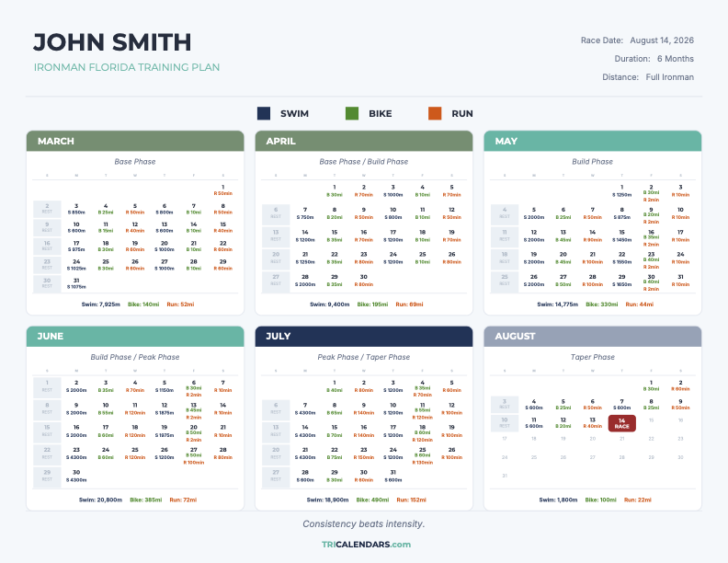728x563 pixels.
Task: Click the race date August 14, 2026
Action: click(x=663, y=40)
